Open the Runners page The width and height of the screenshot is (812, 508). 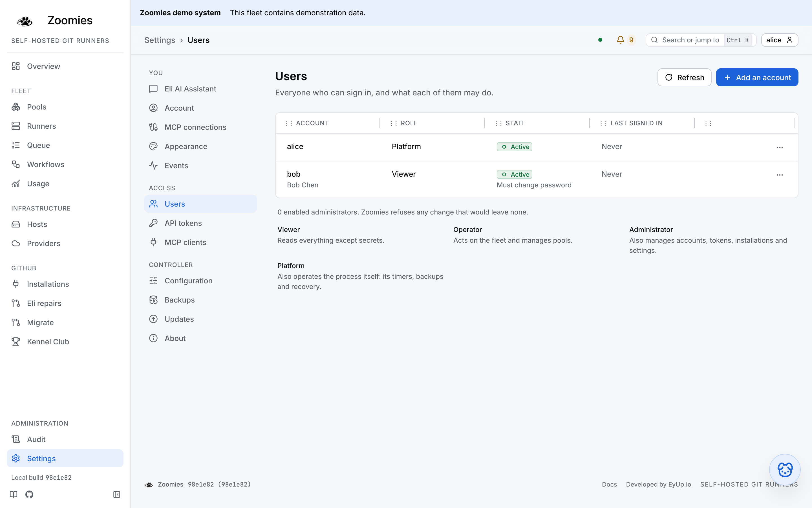click(65, 126)
